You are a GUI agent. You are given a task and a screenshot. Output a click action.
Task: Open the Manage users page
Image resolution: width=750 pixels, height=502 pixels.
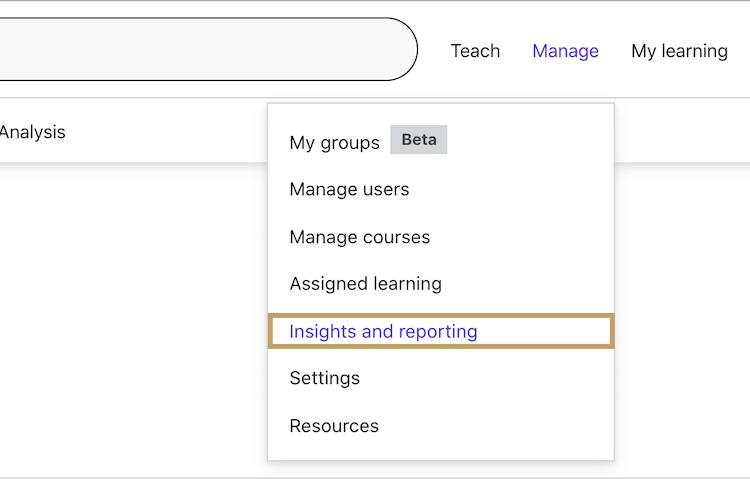pyautogui.click(x=349, y=189)
